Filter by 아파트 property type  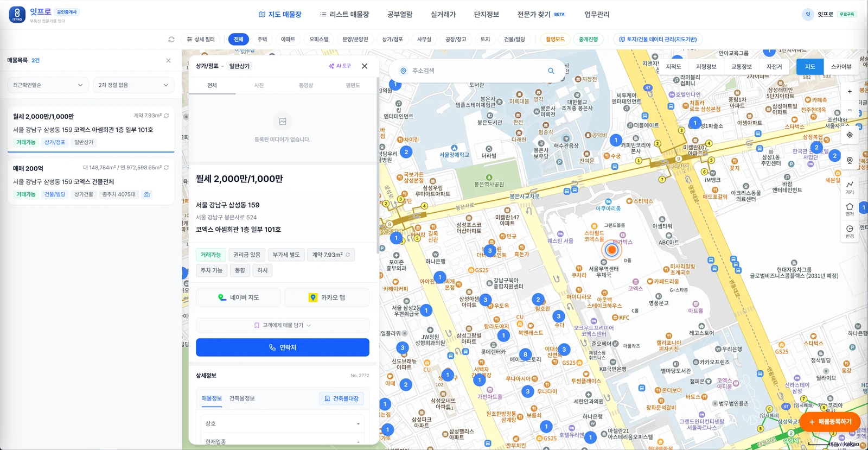pos(288,39)
